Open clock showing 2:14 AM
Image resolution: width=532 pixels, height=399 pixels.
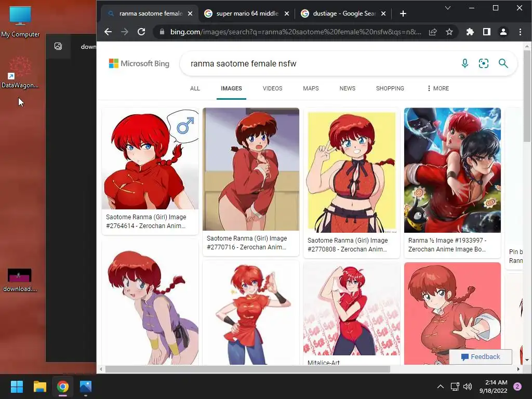pyautogui.click(x=494, y=387)
